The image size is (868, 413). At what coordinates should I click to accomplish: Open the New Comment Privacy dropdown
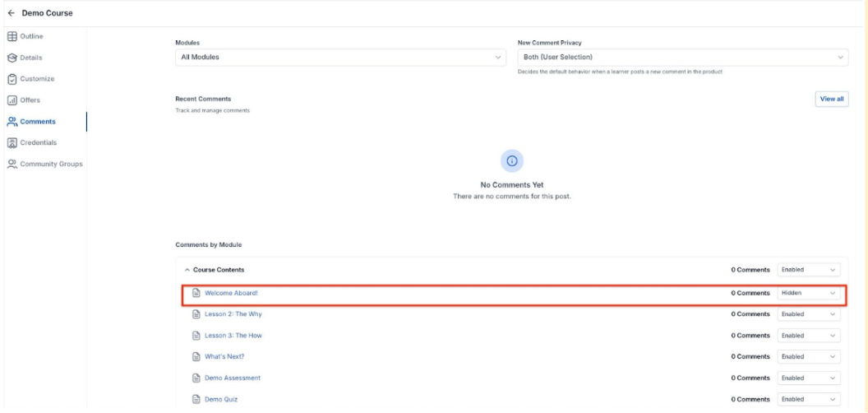(x=682, y=58)
